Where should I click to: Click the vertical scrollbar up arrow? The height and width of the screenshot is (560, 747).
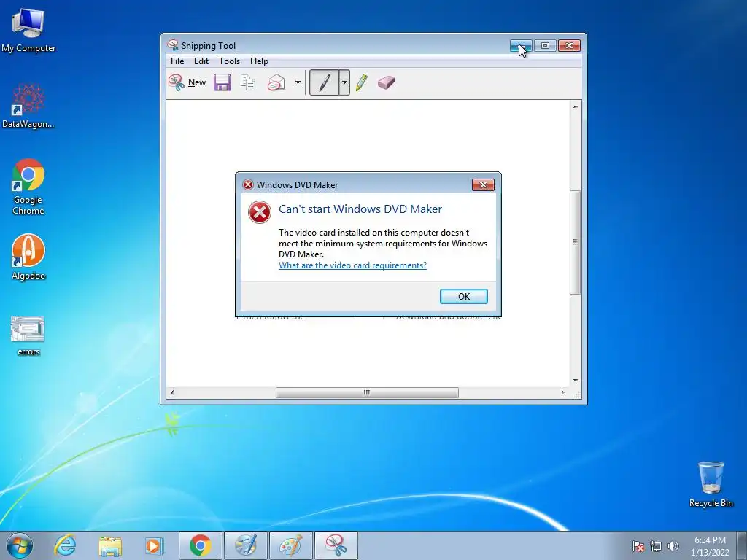click(x=576, y=106)
